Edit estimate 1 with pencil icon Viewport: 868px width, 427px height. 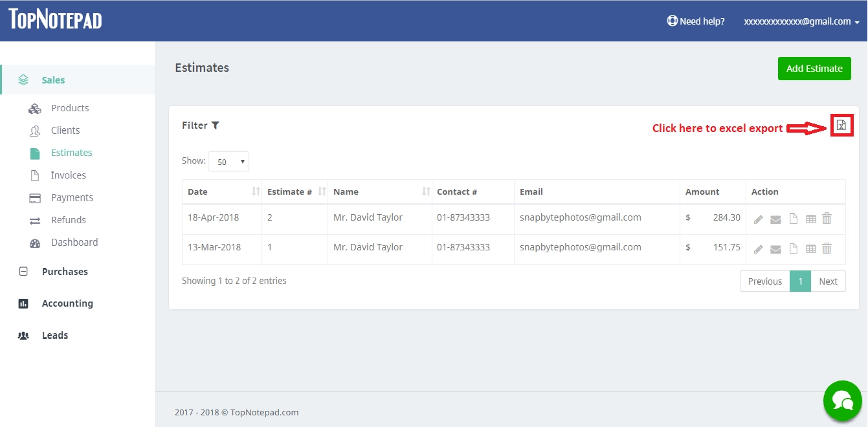[x=759, y=249]
